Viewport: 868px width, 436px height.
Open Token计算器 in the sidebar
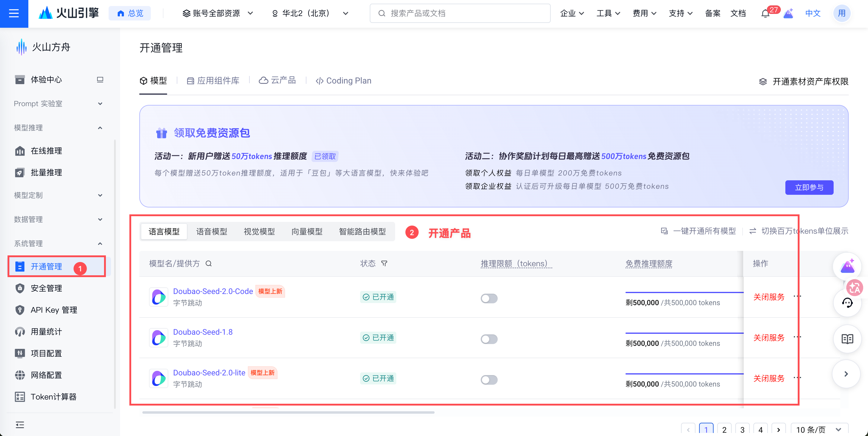(x=54, y=397)
